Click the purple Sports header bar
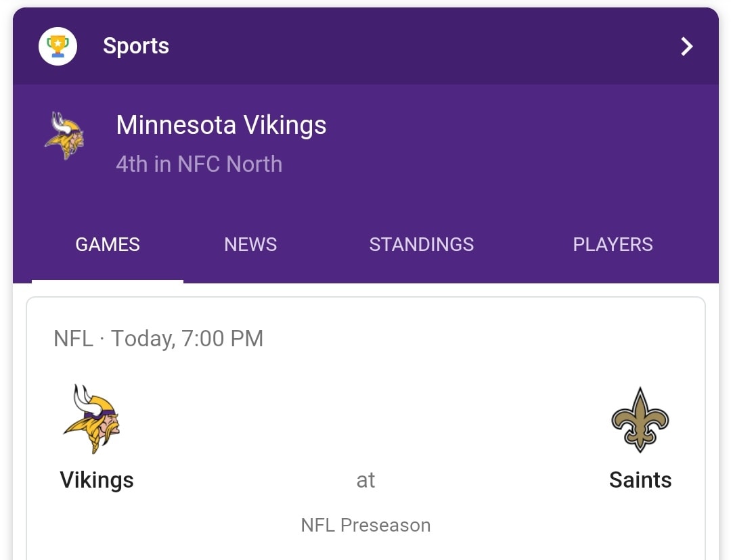 (x=365, y=46)
